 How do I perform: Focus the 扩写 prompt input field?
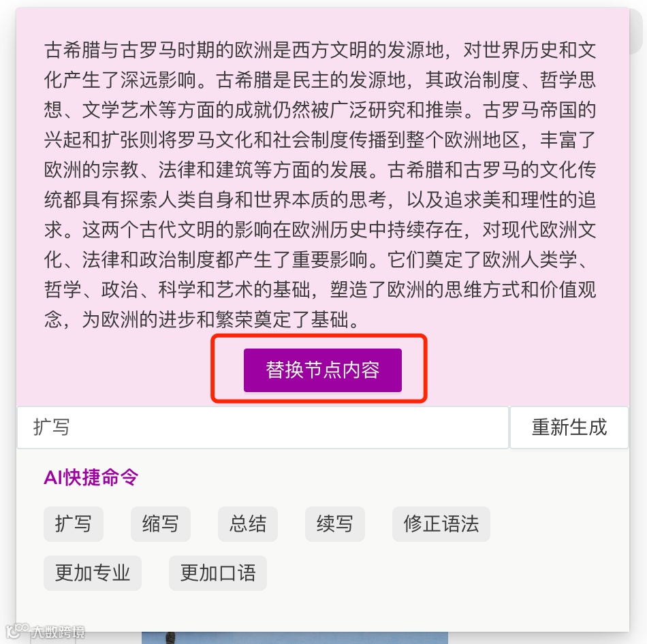262,428
